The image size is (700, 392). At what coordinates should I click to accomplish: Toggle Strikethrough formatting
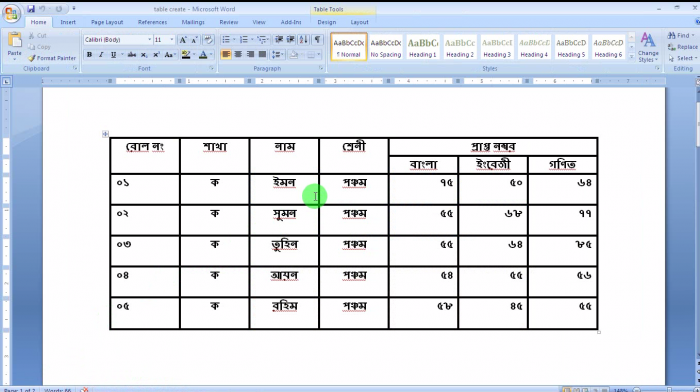pos(132,54)
